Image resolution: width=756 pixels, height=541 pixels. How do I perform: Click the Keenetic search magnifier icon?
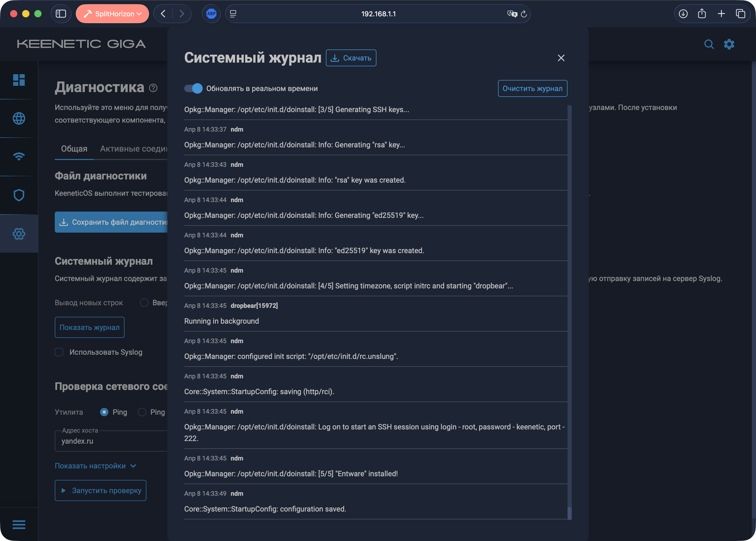point(709,44)
